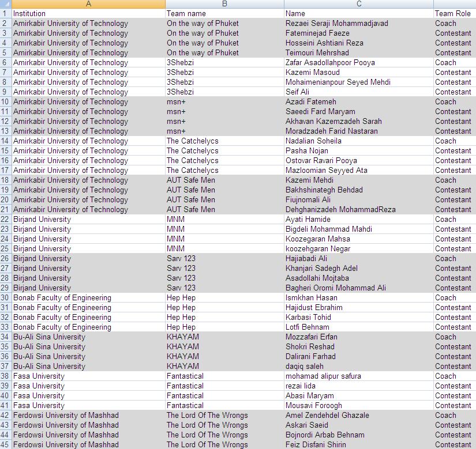
Task: Select cell 'Bigdeli Mohammad Mahdi'
Action: tap(359, 229)
